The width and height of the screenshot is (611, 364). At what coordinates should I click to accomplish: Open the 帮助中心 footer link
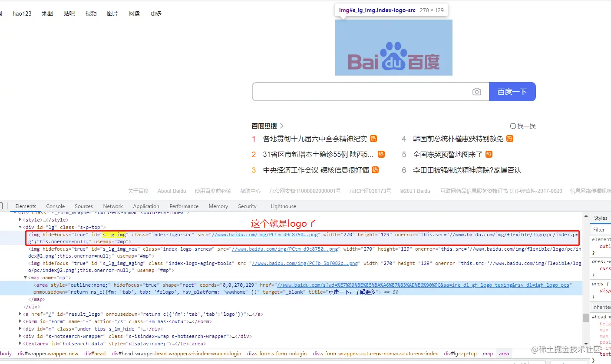[250, 191]
